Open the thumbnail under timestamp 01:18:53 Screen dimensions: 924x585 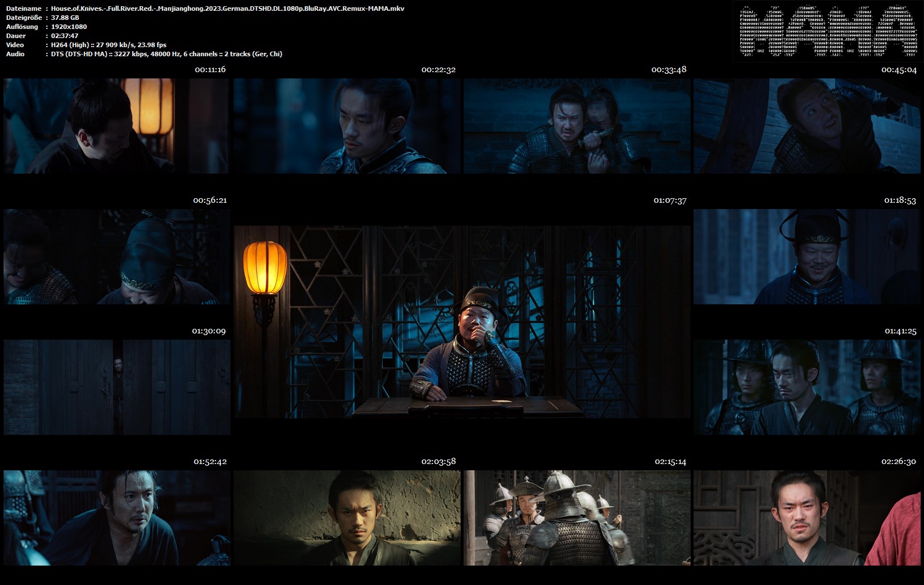807,257
